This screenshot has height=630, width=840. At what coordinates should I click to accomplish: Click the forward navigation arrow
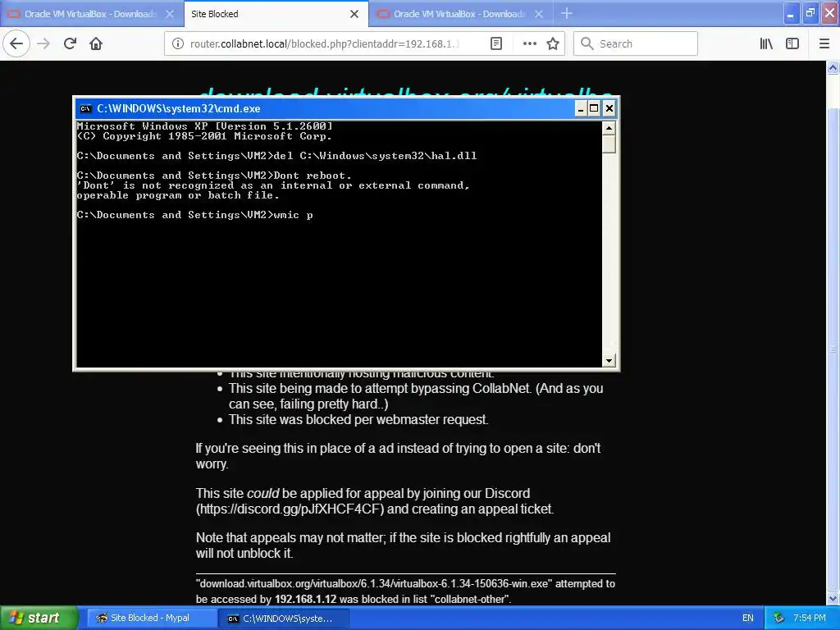coord(44,43)
